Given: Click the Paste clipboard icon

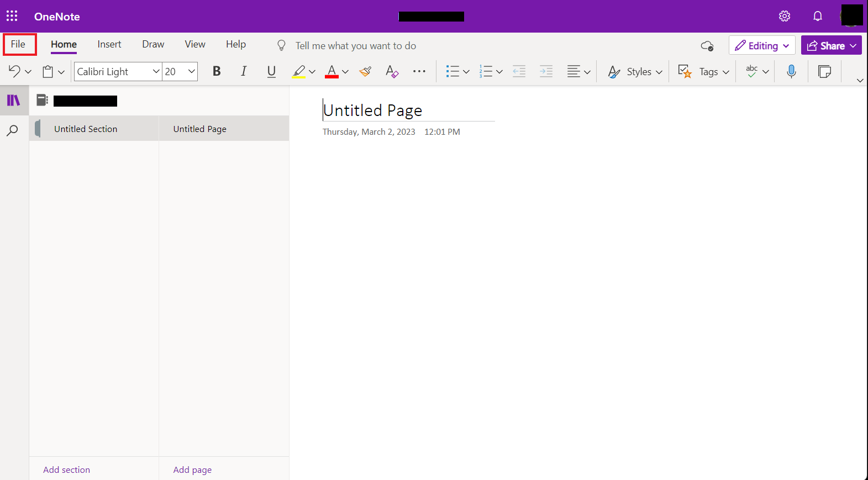Looking at the screenshot, I should coord(48,72).
